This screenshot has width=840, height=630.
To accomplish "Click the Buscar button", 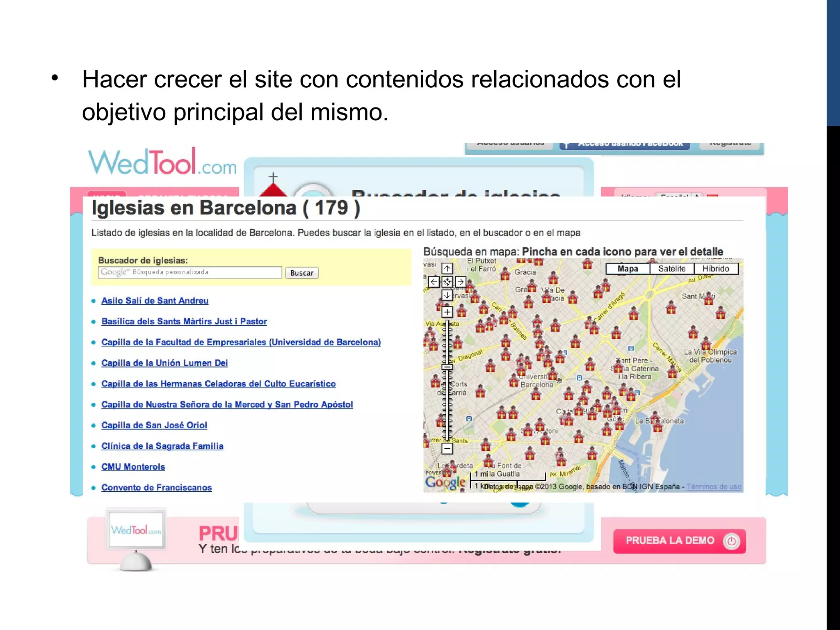I will pos(301,273).
